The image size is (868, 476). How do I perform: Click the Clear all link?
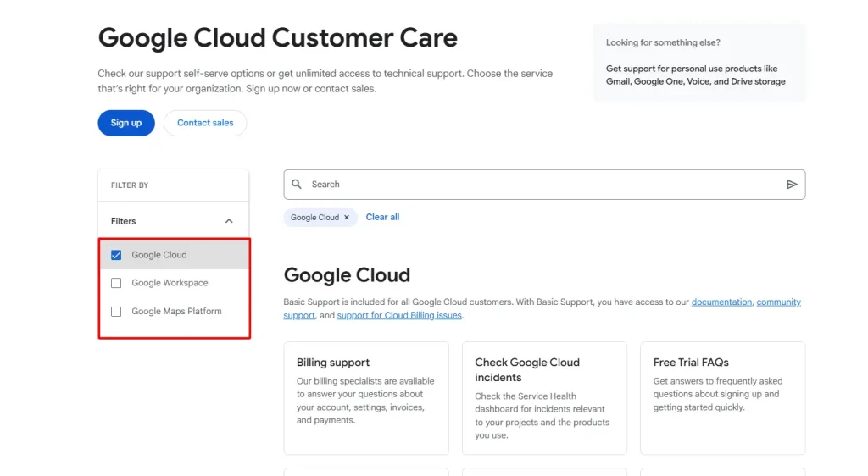click(x=382, y=218)
